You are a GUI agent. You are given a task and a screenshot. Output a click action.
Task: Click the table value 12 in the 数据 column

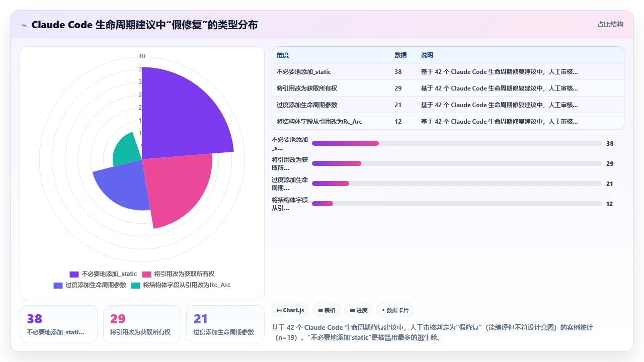pos(398,122)
